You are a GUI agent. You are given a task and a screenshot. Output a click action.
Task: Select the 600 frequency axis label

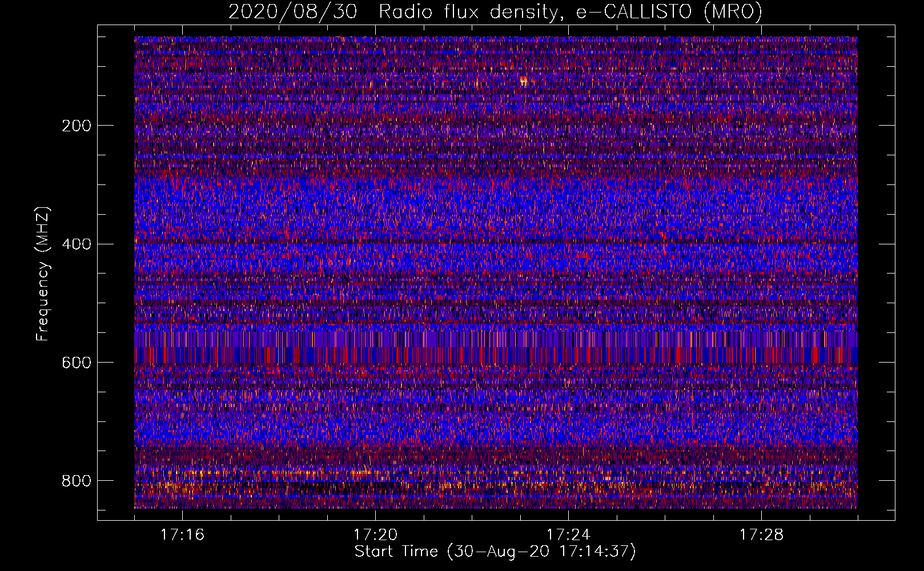click(76, 363)
